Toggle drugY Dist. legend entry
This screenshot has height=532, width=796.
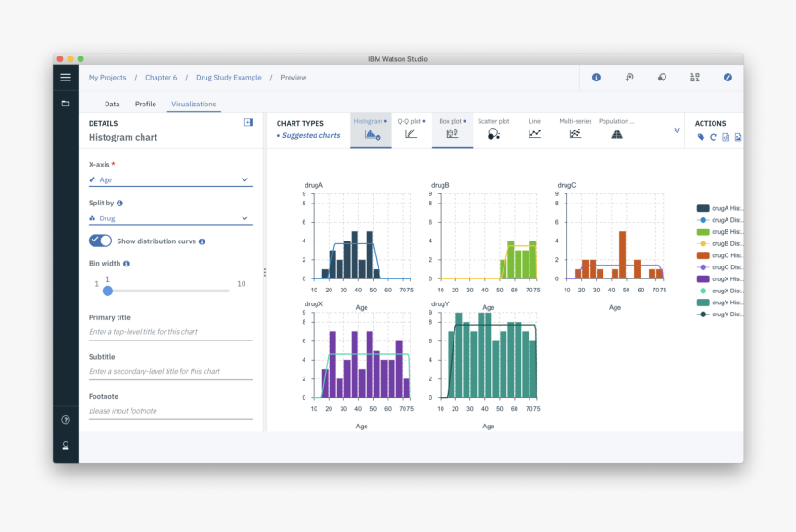point(719,315)
